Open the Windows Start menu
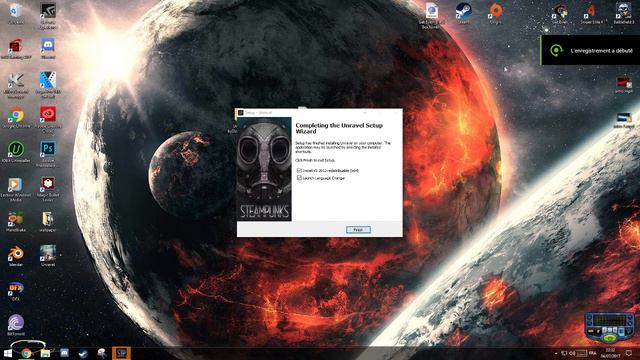Image resolution: width=640 pixels, height=360 pixels. [x=8, y=353]
